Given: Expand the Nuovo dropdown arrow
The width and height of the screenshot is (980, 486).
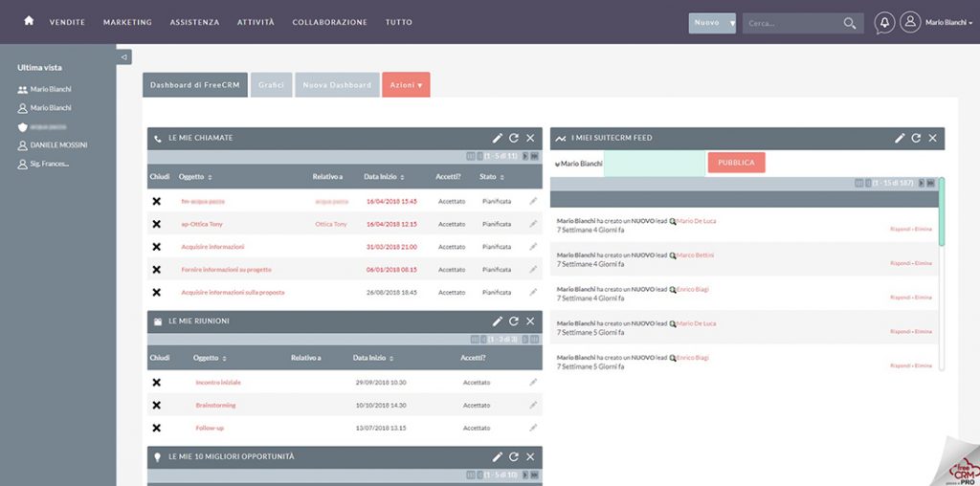Looking at the screenshot, I should [732, 23].
